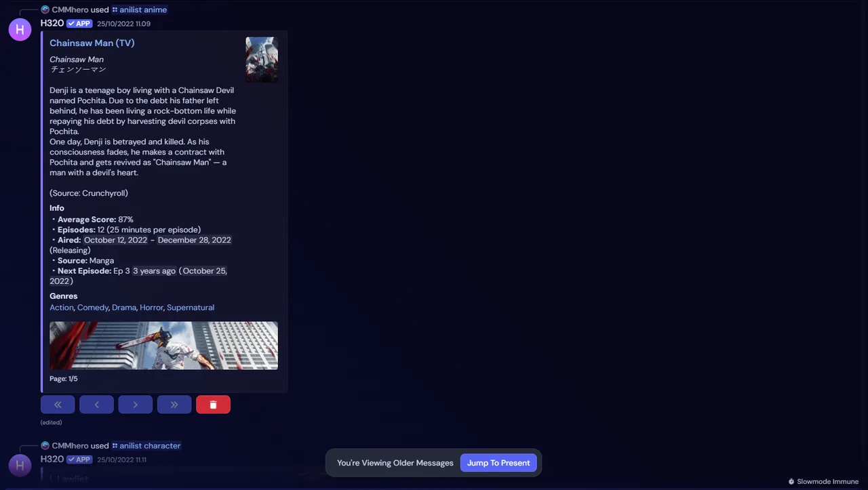Go to previous embed page
Screen dimensions: 868x490
coord(96,405)
